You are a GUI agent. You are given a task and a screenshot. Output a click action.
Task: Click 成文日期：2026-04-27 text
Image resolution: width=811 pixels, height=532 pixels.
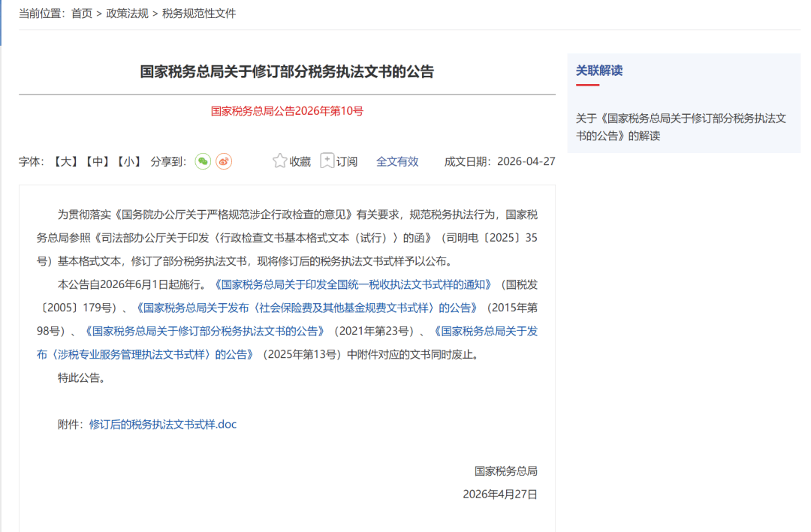coord(499,162)
